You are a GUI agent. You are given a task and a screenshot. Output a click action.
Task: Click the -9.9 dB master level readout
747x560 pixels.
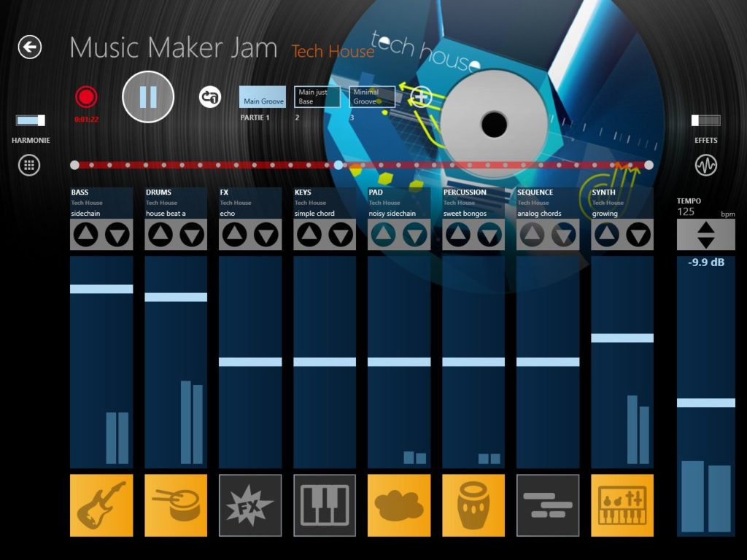(706, 262)
